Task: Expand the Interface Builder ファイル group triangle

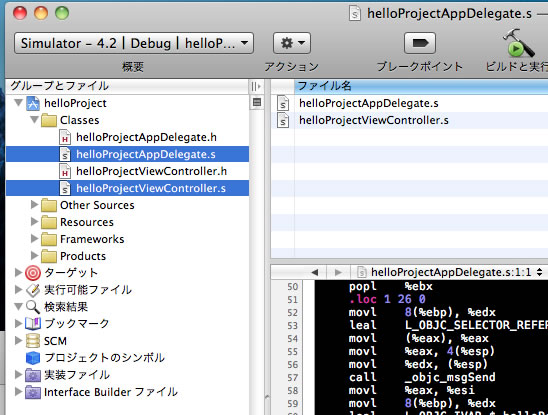Action: click(18, 392)
